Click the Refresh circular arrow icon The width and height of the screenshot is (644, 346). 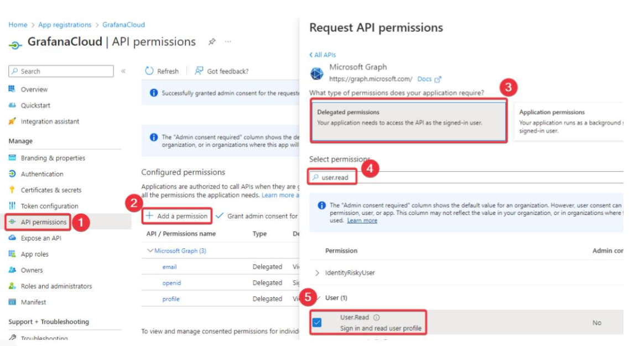pos(149,71)
